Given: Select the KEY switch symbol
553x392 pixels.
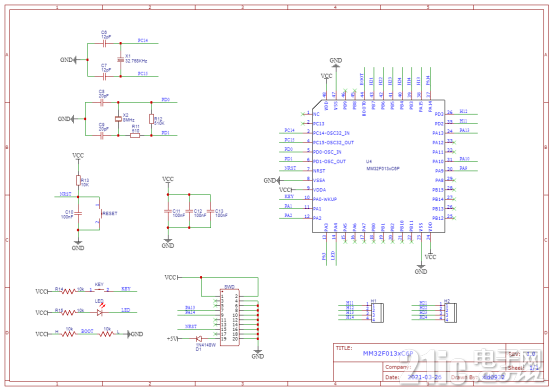Looking at the screenshot, I should [x=99, y=290].
